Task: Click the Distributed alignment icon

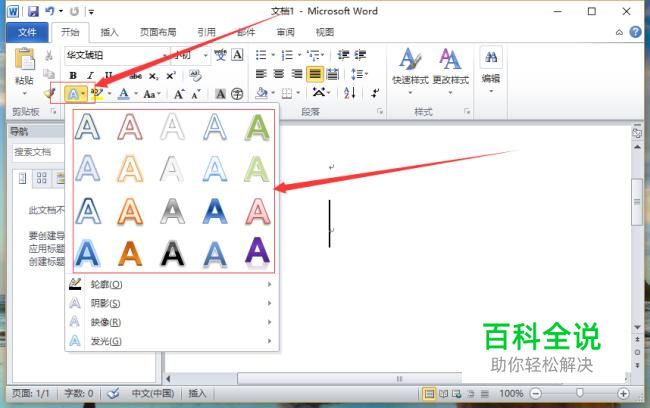Action: coord(332,74)
